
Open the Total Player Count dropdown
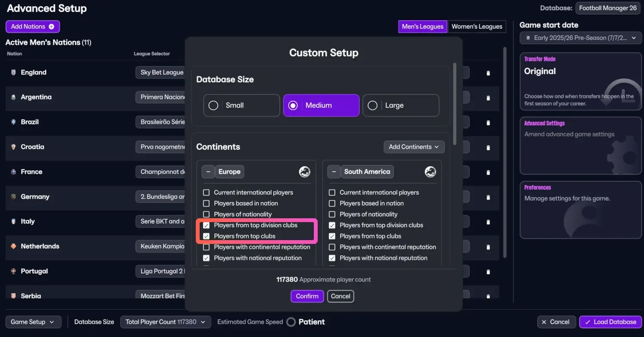coord(166,322)
